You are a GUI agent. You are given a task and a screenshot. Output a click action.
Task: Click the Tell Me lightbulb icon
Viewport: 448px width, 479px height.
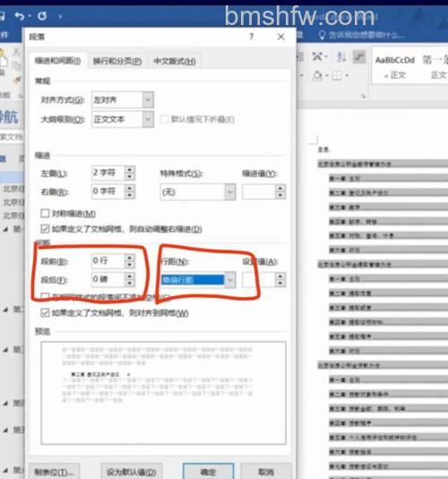tap(322, 35)
